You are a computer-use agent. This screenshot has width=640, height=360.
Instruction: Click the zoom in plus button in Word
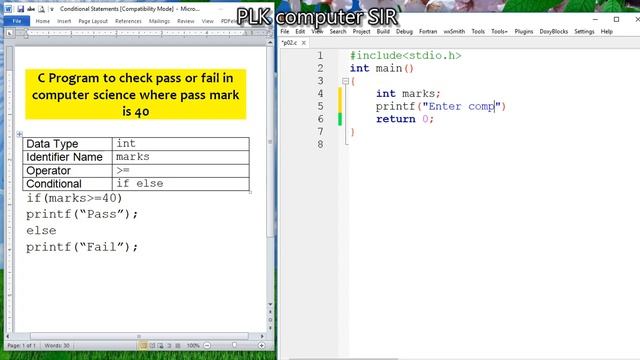coord(262,346)
